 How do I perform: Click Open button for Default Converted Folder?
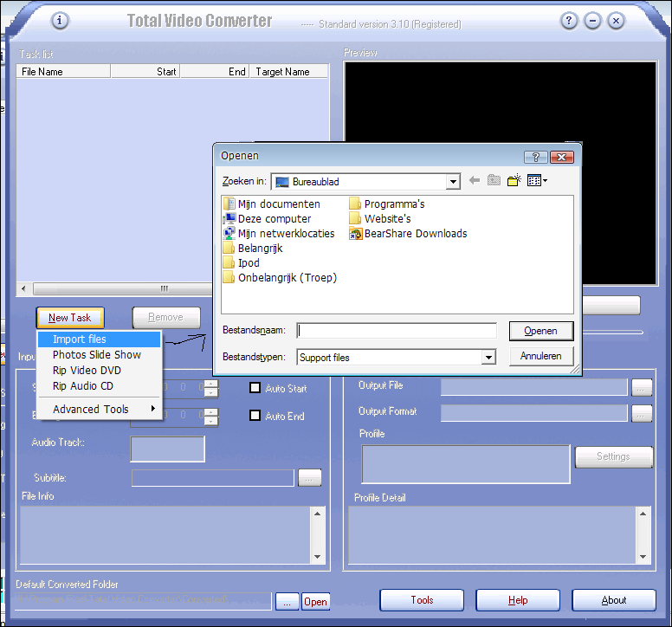click(x=315, y=602)
